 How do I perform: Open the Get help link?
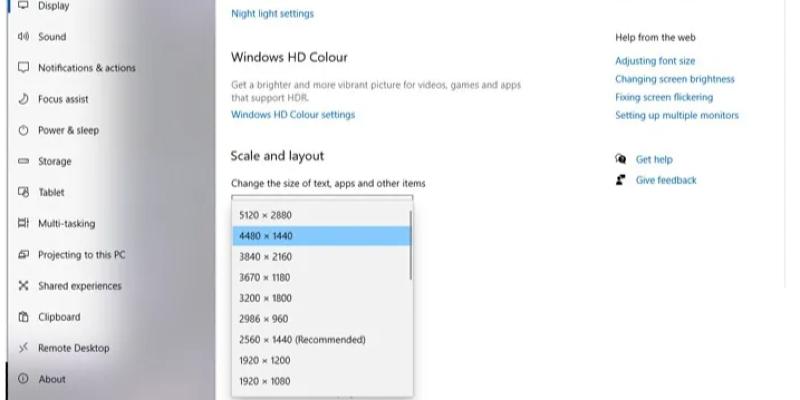(654, 160)
